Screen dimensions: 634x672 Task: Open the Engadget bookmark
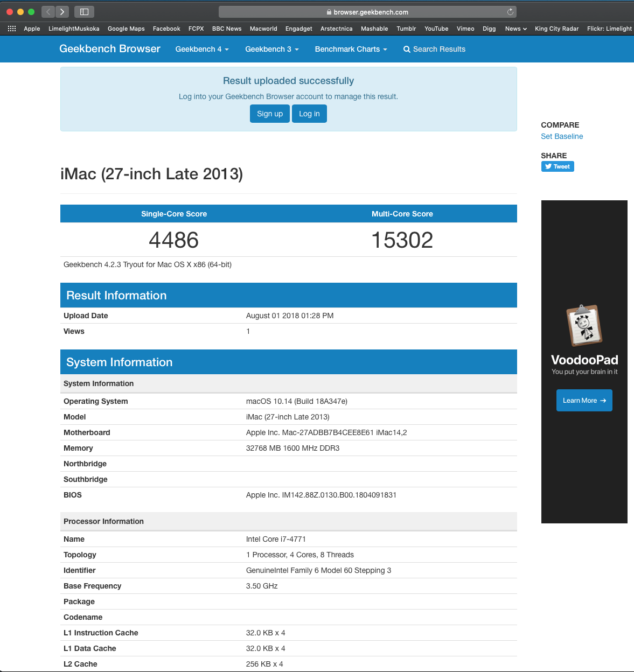click(299, 29)
